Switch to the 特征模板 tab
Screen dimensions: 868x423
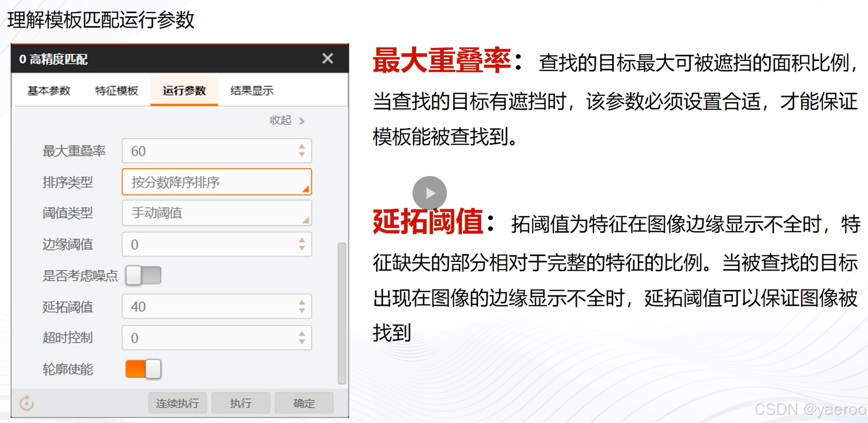click(116, 91)
